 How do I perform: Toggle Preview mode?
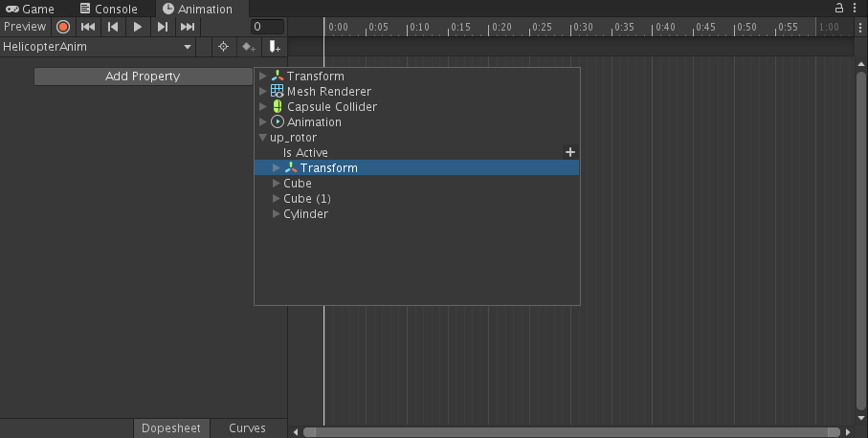[25, 27]
